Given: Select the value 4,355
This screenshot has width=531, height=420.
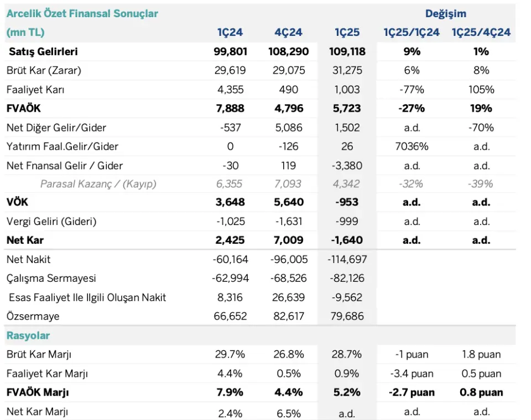Looking at the screenshot, I should click(230, 90).
